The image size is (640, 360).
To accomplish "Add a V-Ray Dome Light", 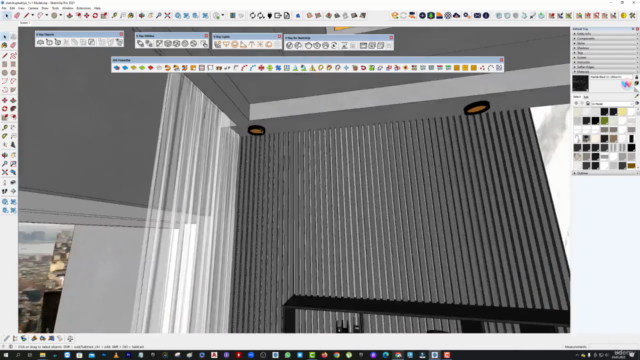I will (x=269, y=44).
